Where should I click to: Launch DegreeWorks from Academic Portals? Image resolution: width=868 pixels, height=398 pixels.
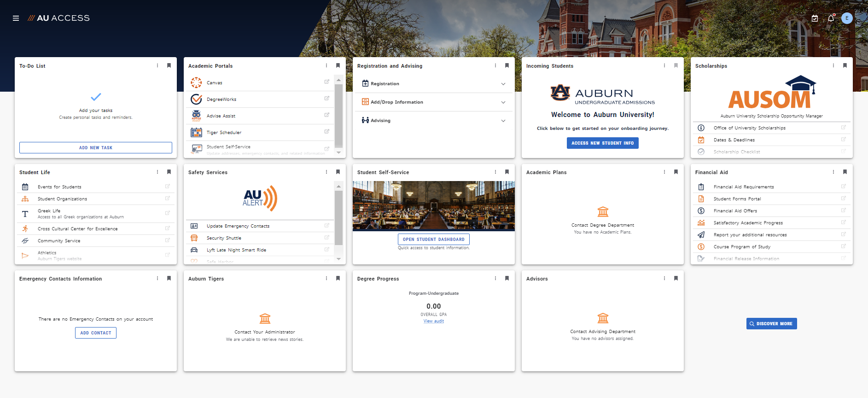(x=221, y=99)
